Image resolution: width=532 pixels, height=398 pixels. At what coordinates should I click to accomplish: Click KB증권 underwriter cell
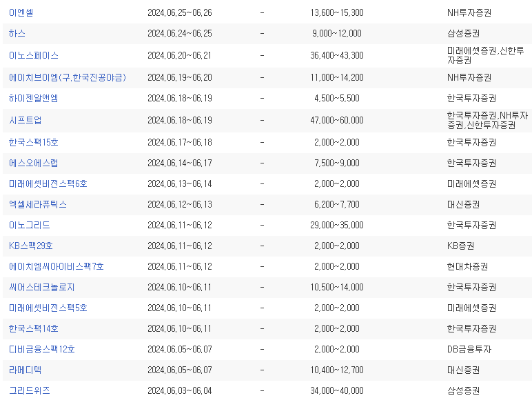461,246
